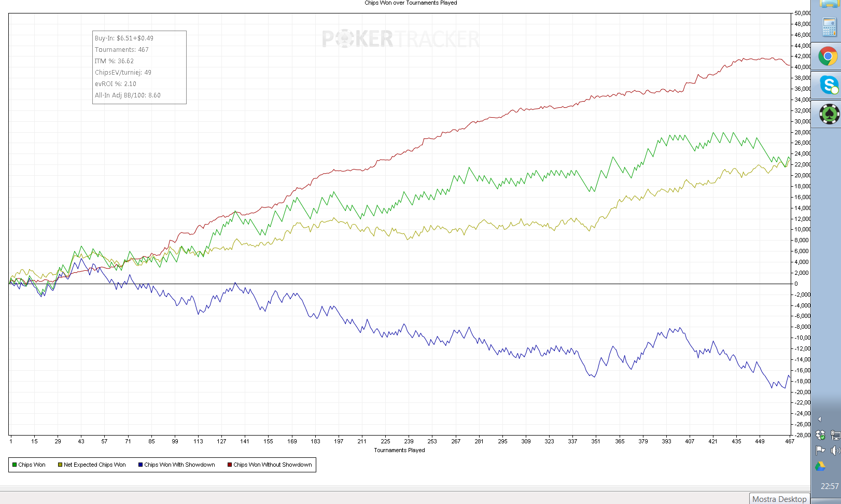Open Skype from the taskbar
This screenshot has width=841, height=504.
(829, 85)
